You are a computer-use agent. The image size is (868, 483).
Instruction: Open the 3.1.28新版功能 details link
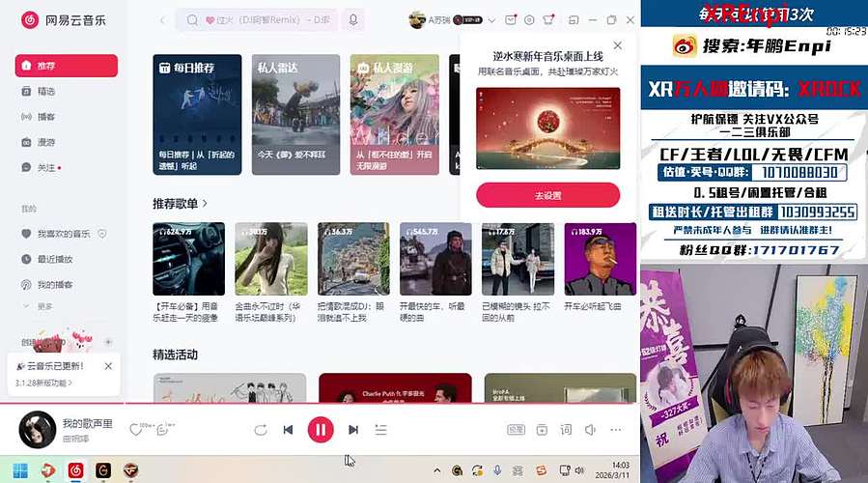point(43,383)
